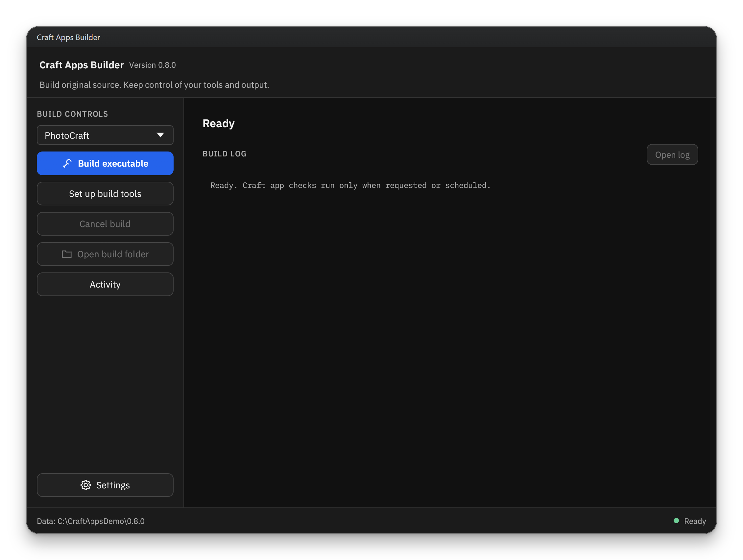Click the 'Ready. Craft app checks' log line

pyautogui.click(x=350, y=185)
